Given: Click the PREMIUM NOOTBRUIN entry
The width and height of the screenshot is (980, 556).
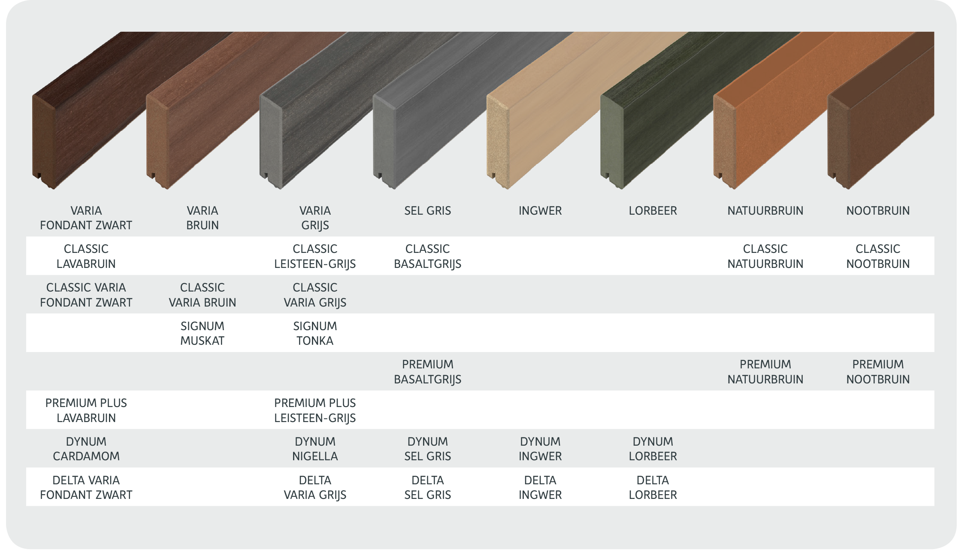Looking at the screenshot, I should (878, 371).
